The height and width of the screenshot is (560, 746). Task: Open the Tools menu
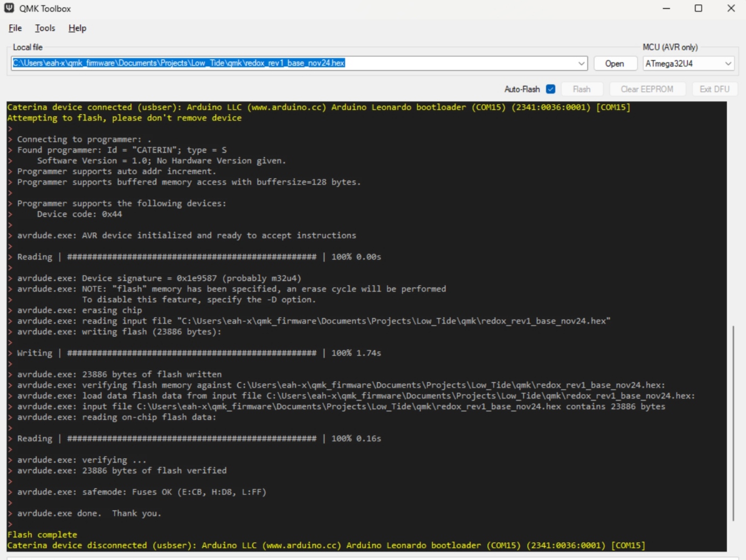[x=45, y=28]
